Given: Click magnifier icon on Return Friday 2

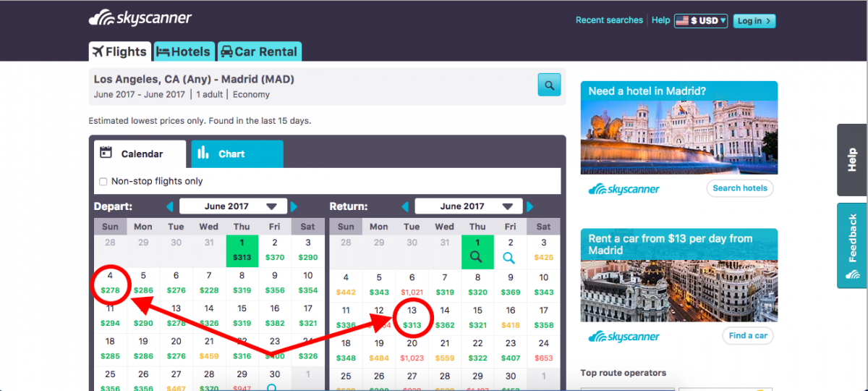Looking at the screenshot, I should [x=510, y=257].
